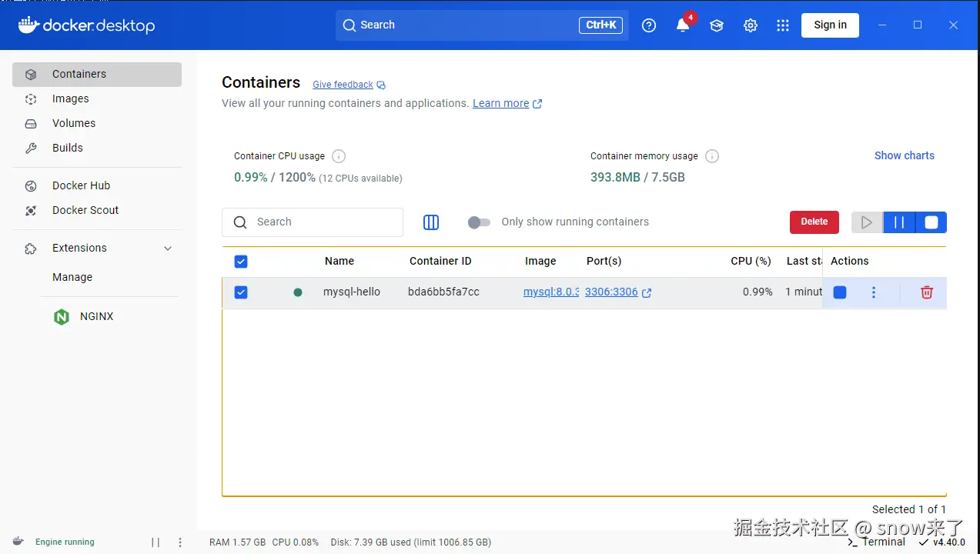Screen dimensions: 980x554
Task: Go to Volumes in the sidebar
Action: pos(97,124)
